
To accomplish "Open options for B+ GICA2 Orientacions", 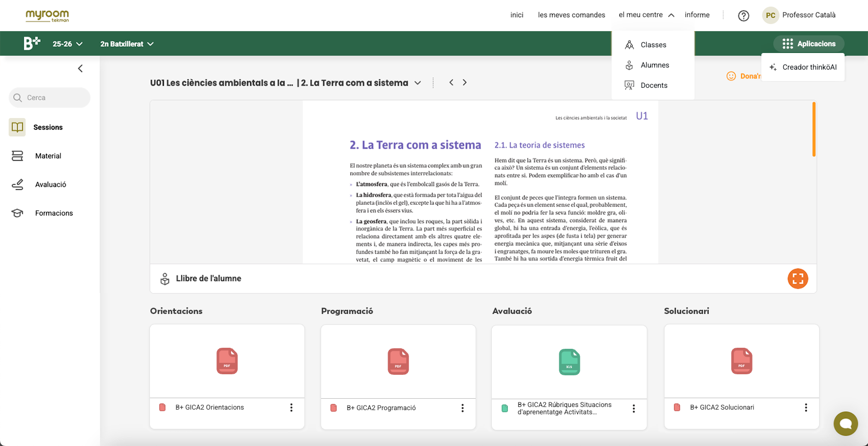I will [x=291, y=408].
